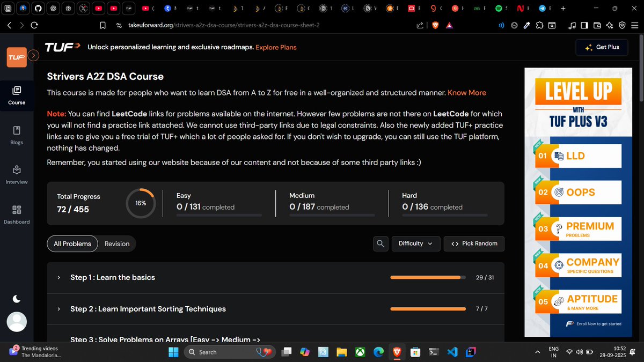Switch to the Telegram browser tab
The image size is (644, 362).
pos(545,9)
